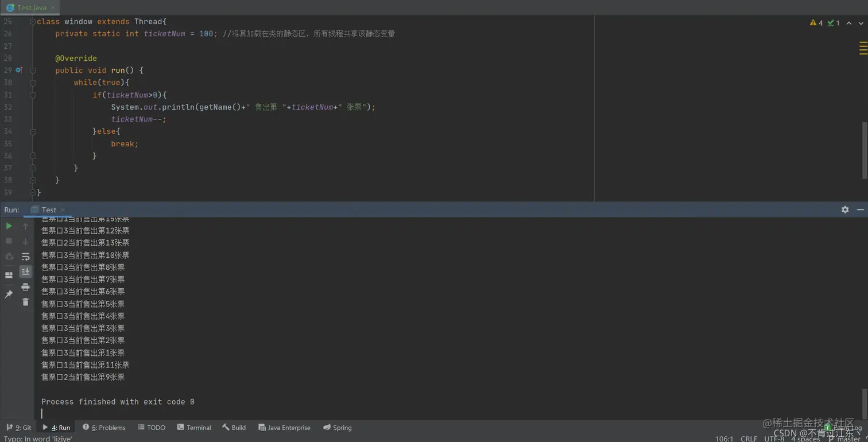The width and height of the screenshot is (868, 442).
Task: Collapse the while loop fold on line 30
Action: click(33, 83)
